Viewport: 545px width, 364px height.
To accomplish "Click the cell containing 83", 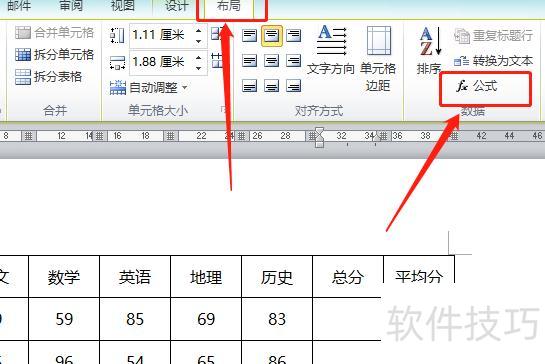I will (277, 319).
